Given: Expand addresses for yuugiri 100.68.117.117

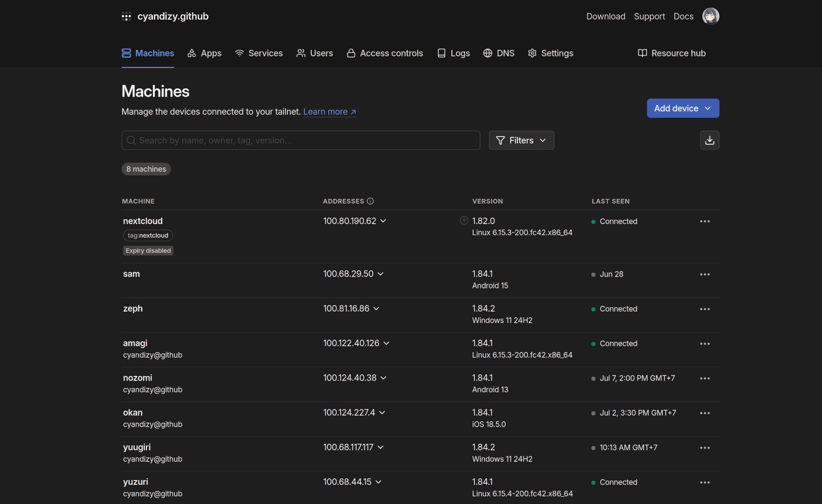Looking at the screenshot, I should point(380,447).
